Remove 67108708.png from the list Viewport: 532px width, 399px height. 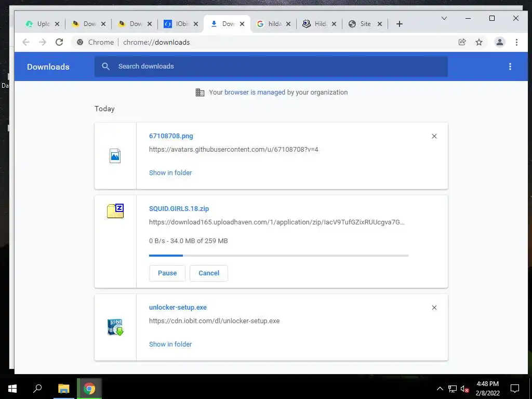coord(434,136)
